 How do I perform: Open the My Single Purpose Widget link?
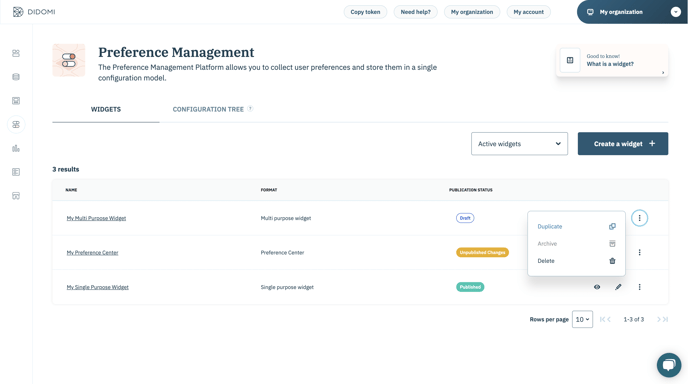pos(97,287)
